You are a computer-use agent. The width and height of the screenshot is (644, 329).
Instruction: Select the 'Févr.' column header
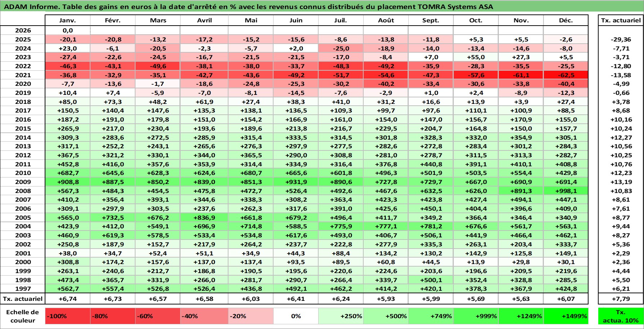click(x=113, y=21)
